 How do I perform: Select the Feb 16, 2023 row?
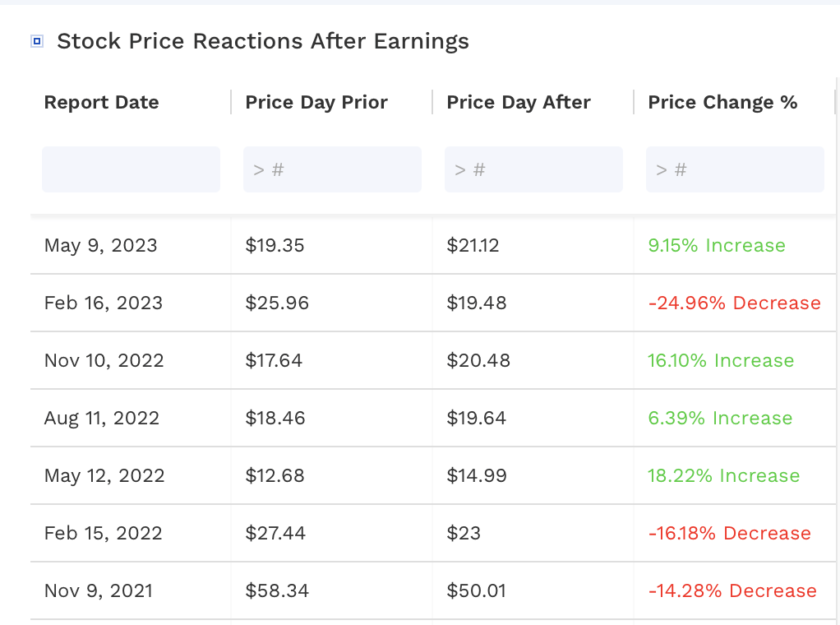coord(104,303)
